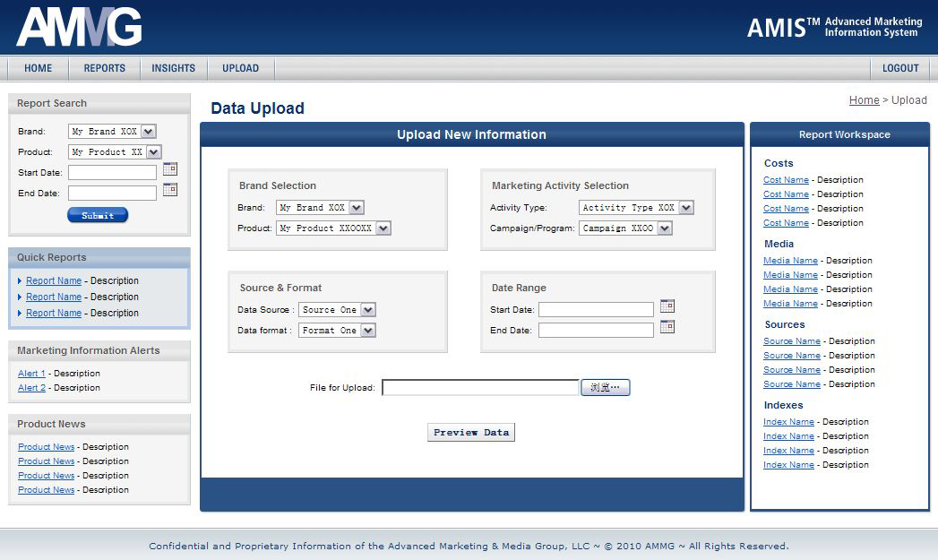This screenshot has height=560, width=938.
Task: Open the Data Source dropdown
Action: pos(367,310)
